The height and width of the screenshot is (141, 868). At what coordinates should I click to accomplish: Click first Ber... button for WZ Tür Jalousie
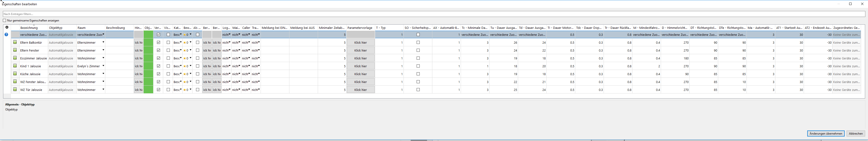point(207,90)
